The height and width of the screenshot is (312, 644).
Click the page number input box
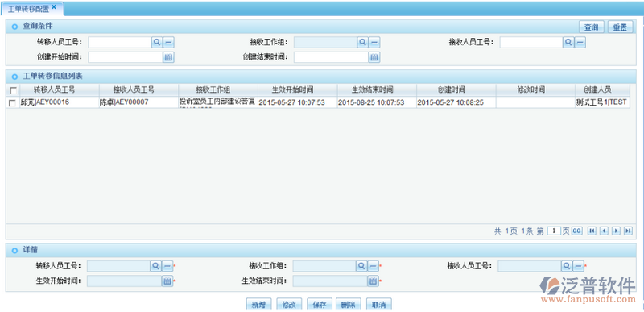[x=554, y=231]
